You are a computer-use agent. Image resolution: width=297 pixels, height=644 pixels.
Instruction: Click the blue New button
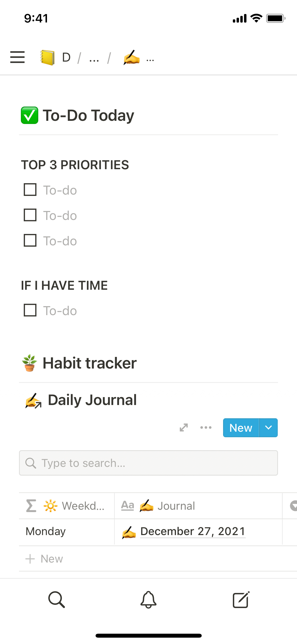(x=241, y=427)
